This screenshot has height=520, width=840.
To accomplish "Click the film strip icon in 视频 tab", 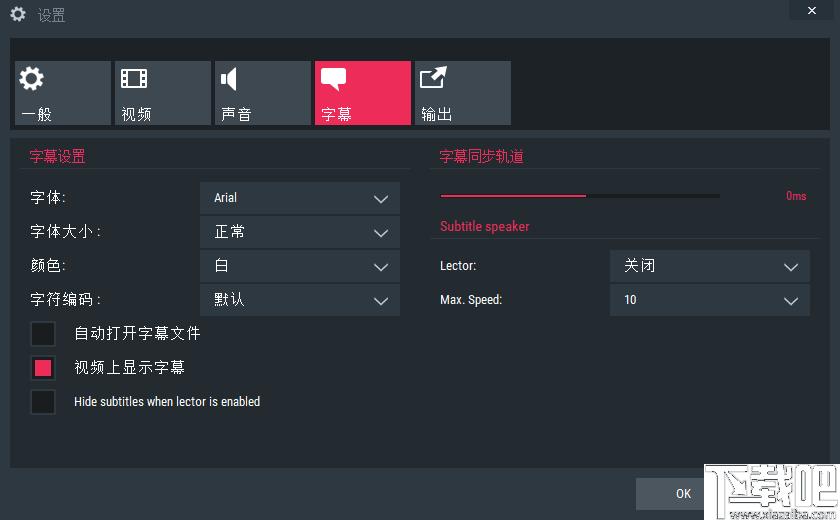I will tap(134, 78).
